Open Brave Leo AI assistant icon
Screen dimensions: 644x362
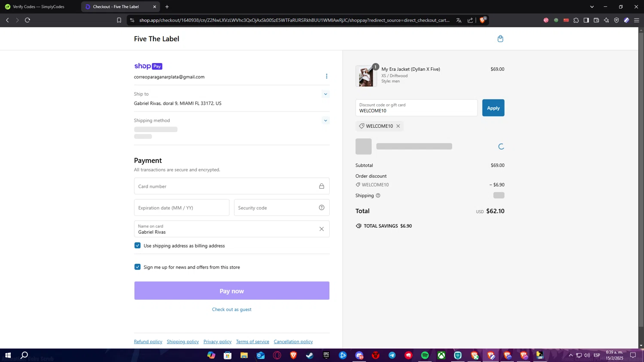point(606,20)
